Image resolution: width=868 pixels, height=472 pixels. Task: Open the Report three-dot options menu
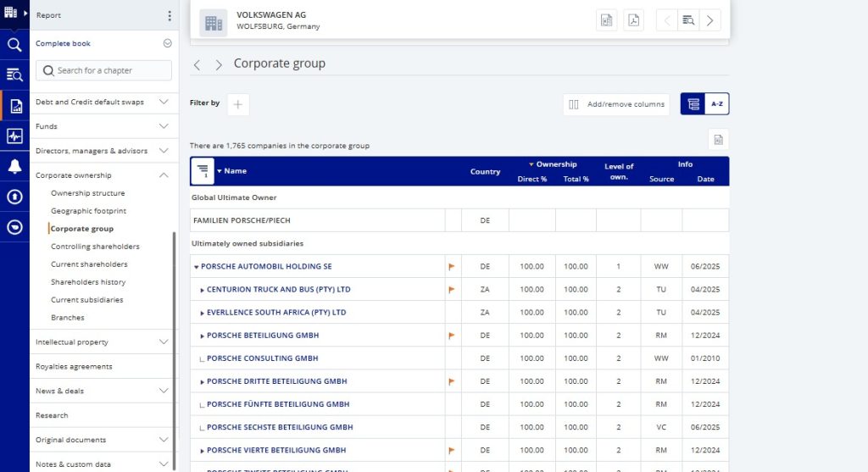coord(170,15)
